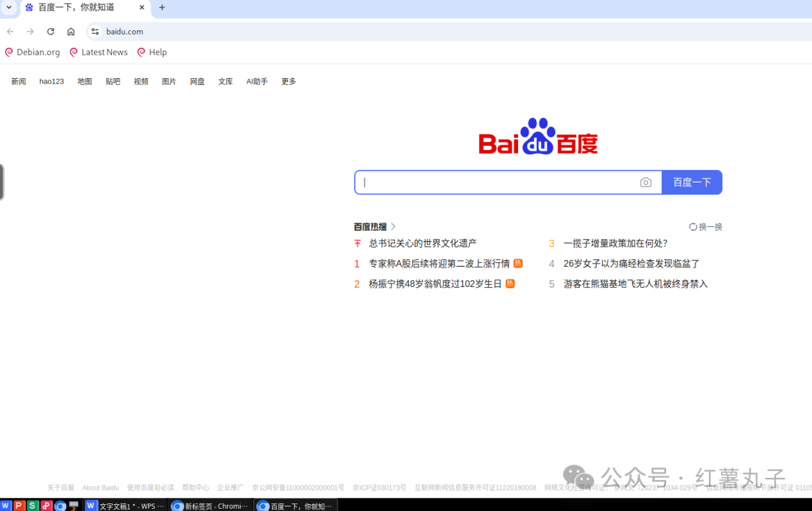
Task: Open the Debian.org bookmark
Action: pyautogui.click(x=32, y=53)
